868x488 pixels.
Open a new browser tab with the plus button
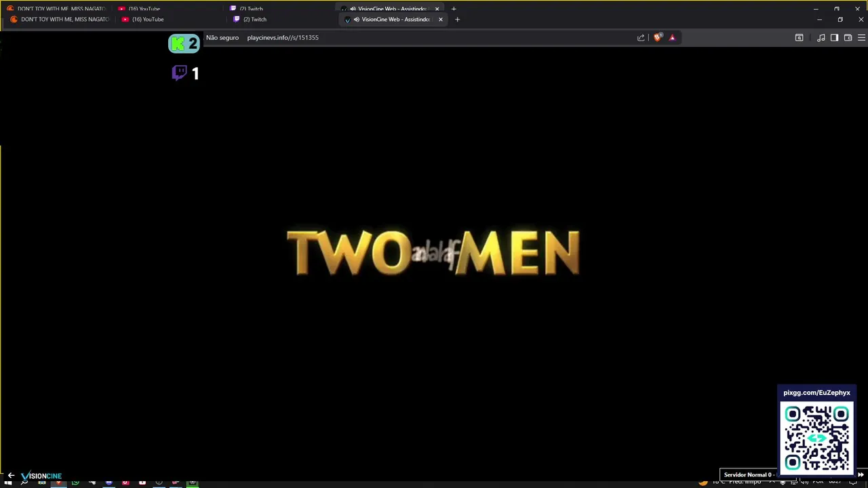(x=457, y=19)
